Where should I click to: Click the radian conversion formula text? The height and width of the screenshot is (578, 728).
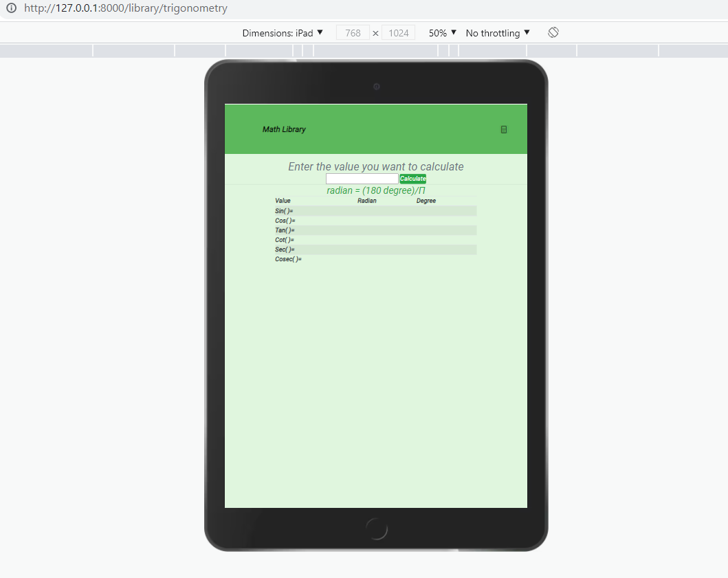(376, 190)
